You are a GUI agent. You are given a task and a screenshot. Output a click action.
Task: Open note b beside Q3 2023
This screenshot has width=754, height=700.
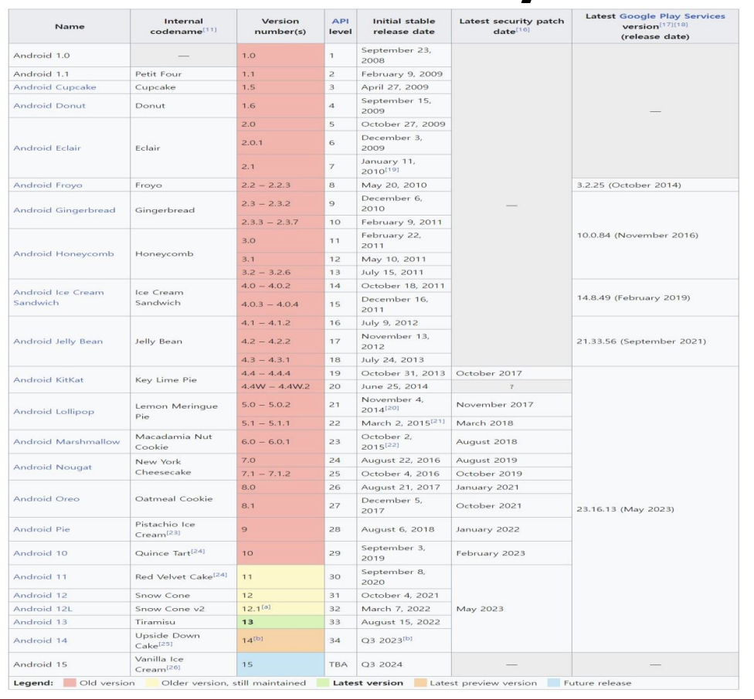pyautogui.click(x=408, y=638)
